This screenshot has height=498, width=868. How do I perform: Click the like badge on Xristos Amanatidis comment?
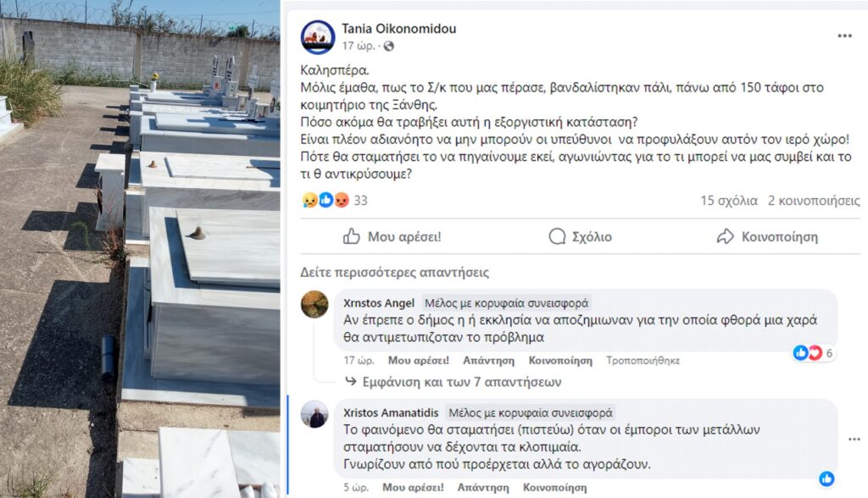[826, 479]
